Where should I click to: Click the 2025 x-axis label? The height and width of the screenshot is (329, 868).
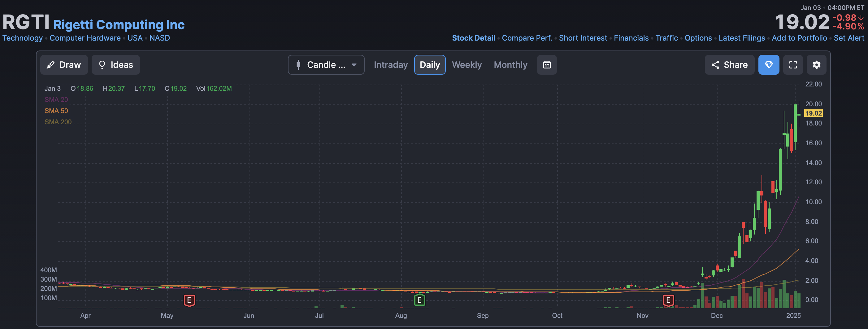coord(793,315)
